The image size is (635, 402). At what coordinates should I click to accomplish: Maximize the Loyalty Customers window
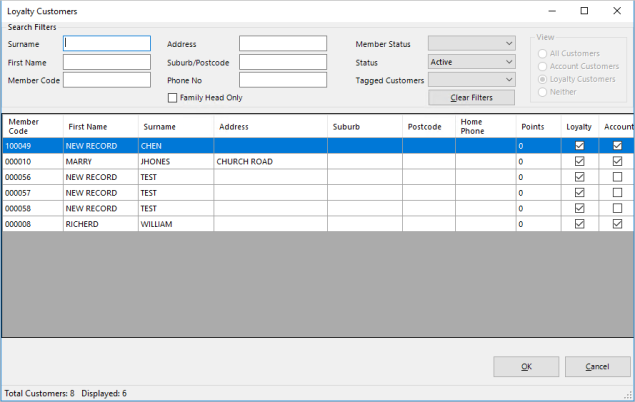click(x=584, y=10)
